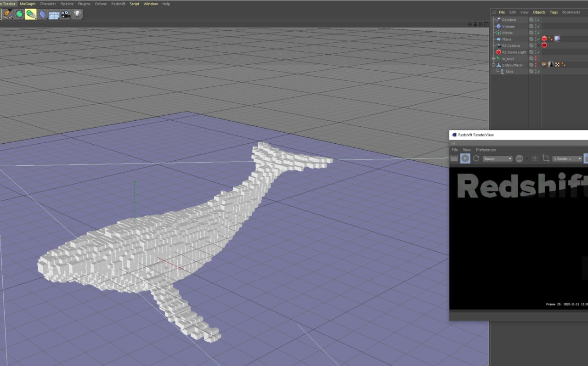Open the Window menu

[x=151, y=4]
